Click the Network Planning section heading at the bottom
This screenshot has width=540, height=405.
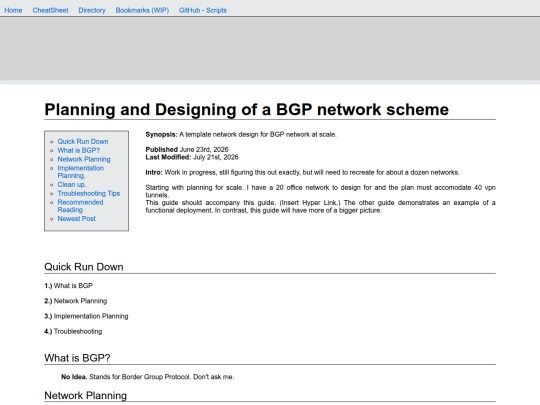coord(85,396)
